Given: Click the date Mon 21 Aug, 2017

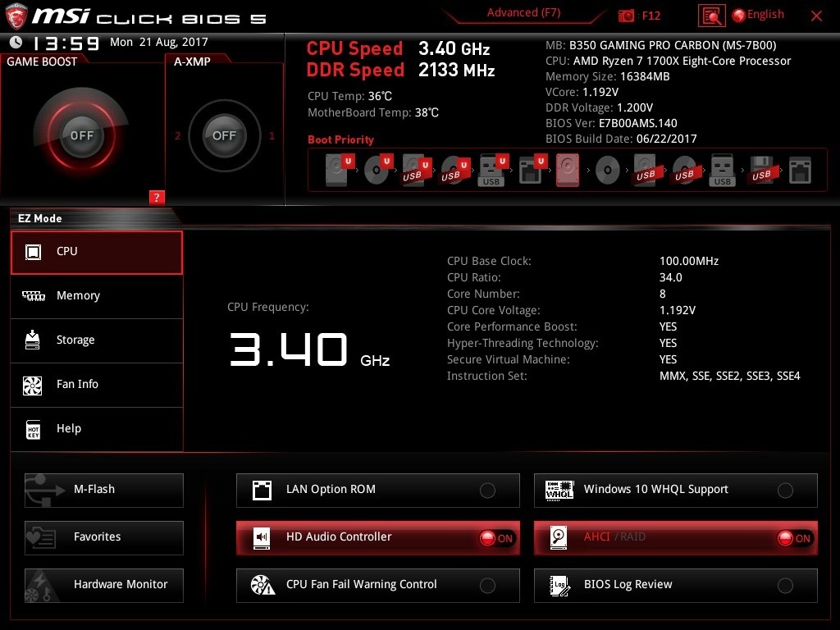Looking at the screenshot, I should pyautogui.click(x=158, y=42).
